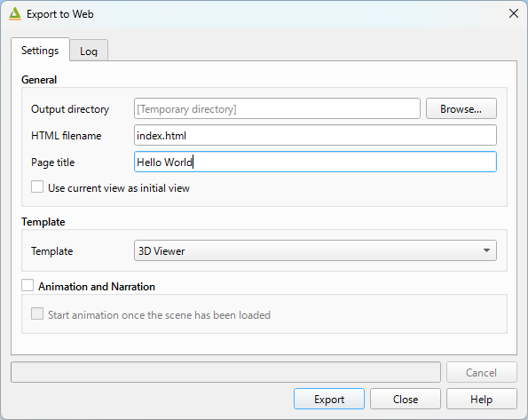Browse for an output directory
528x420 pixels.
point(461,108)
